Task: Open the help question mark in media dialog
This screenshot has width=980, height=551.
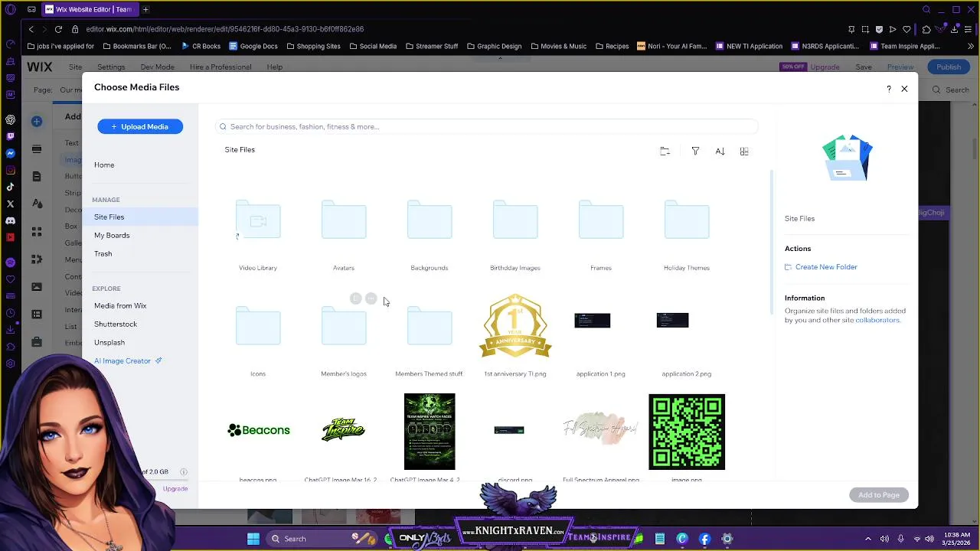Action: pyautogui.click(x=888, y=90)
